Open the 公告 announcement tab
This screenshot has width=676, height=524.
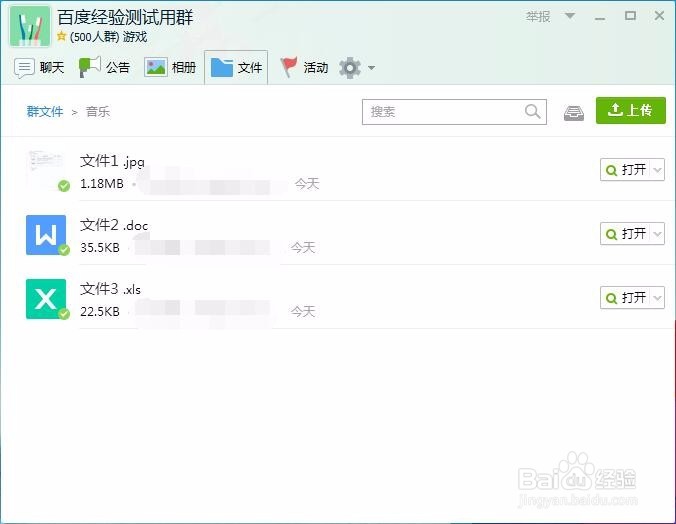click(104, 67)
